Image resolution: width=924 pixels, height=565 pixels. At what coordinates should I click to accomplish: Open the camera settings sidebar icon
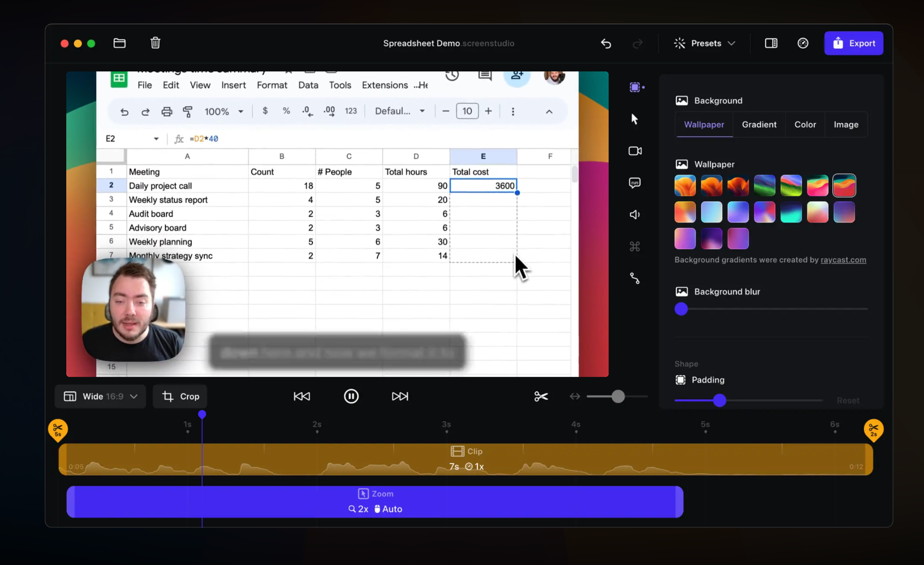[635, 151]
